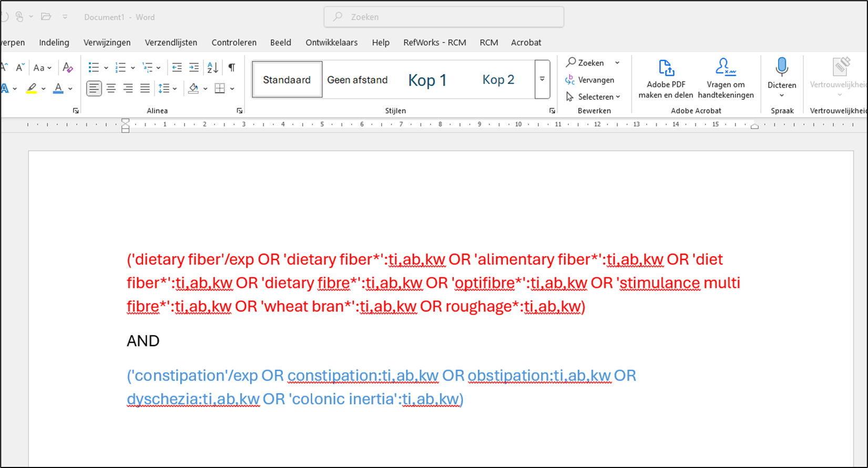Screen dimensions: 868x468
Task: Switch to the Controleren tab
Action: point(234,43)
